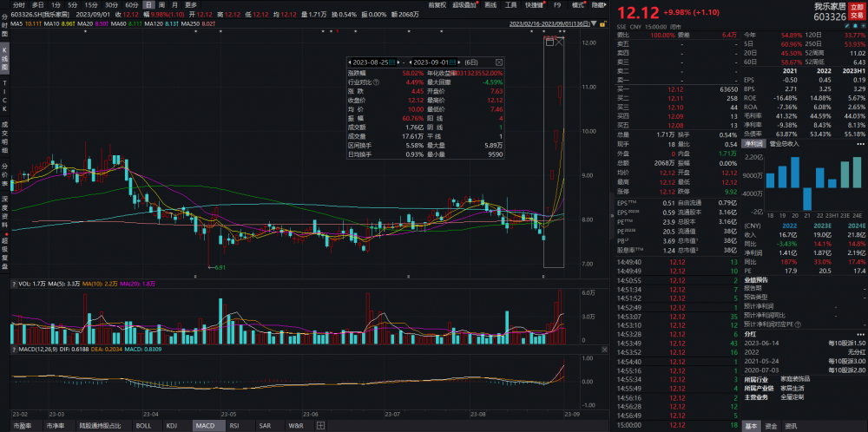The height and width of the screenshot is (432, 868).
Task: Open the three-dot menu beside 分红
Action: pos(860,332)
